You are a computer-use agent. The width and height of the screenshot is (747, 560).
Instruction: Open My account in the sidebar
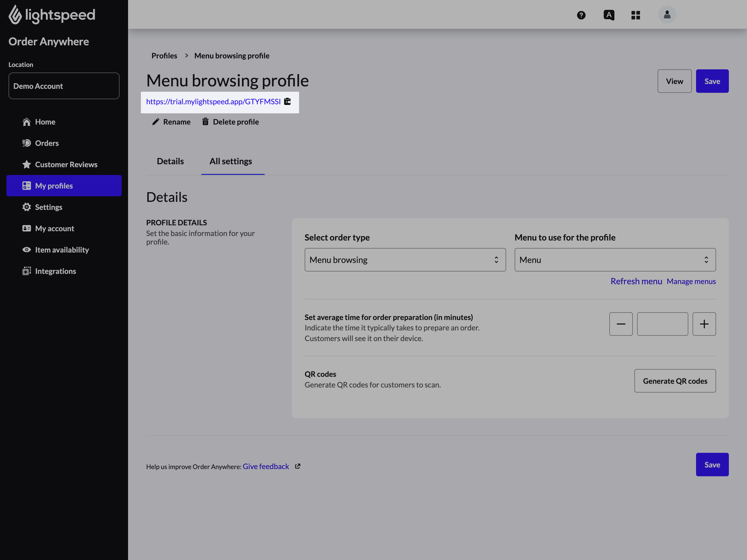(64, 228)
